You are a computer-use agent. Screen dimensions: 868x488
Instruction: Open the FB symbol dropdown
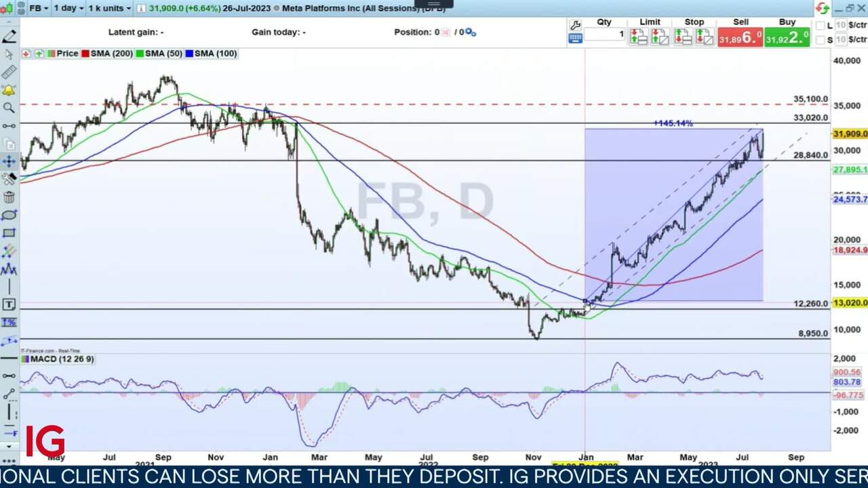pos(39,8)
